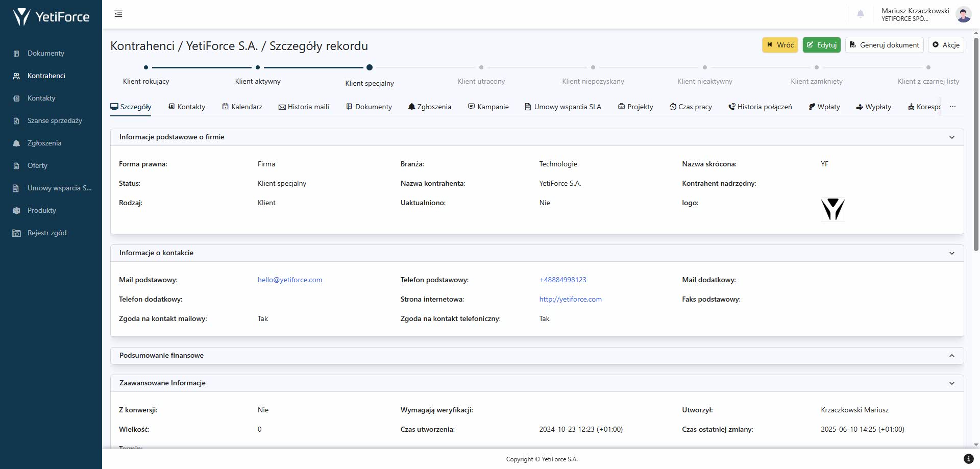Click the Oferty sidebar icon
Image resolution: width=980 pixels, height=469 pixels.
tap(16, 166)
